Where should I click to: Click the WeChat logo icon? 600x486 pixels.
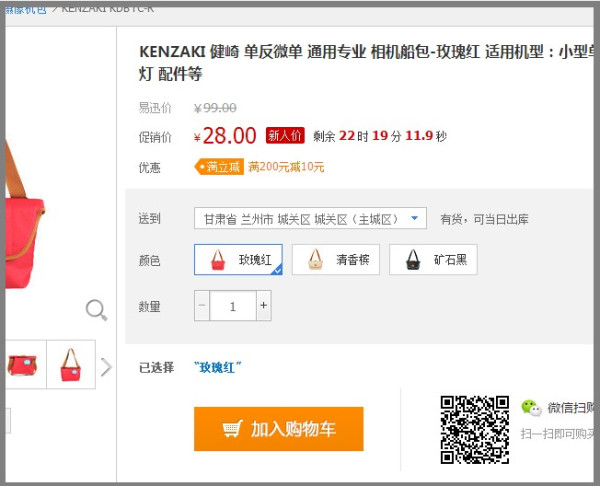(531, 408)
